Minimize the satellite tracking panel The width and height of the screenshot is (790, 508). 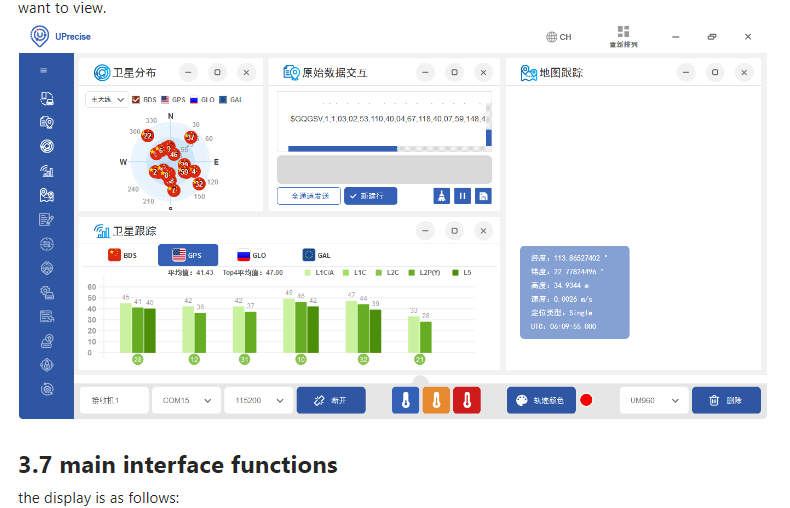[x=425, y=231]
